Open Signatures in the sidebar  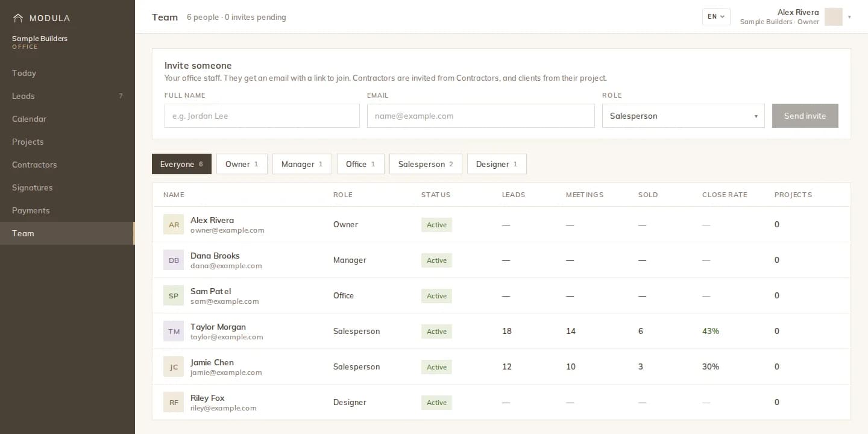[68, 187]
